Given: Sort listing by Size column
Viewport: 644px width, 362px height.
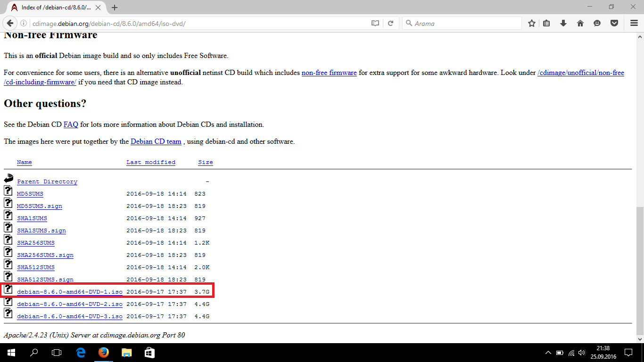Looking at the screenshot, I should [206, 162].
